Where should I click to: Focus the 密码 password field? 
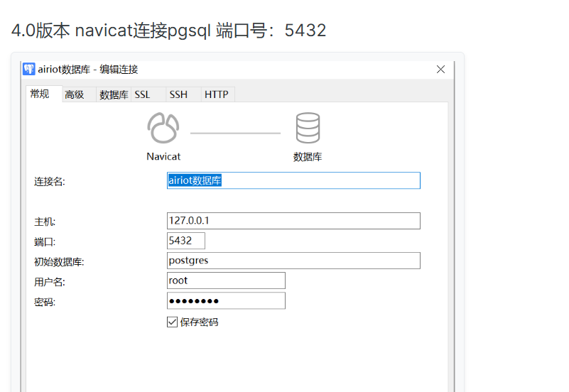(x=225, y=301)
